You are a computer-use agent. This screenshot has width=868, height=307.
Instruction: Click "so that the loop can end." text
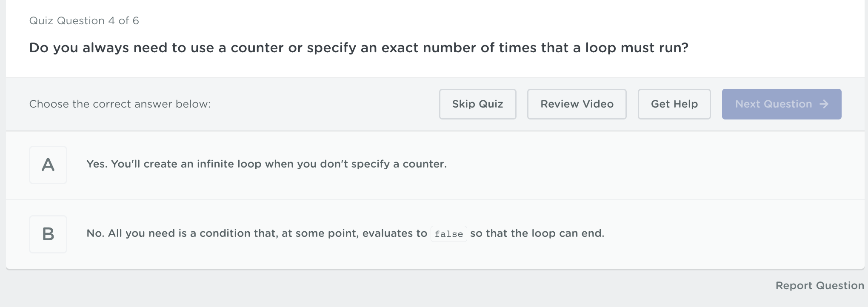click(537, 233)
